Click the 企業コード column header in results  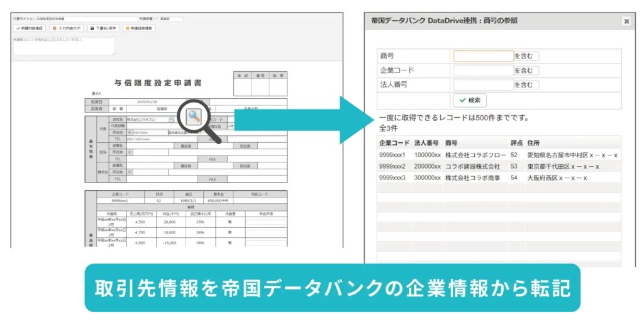point(394,143)
